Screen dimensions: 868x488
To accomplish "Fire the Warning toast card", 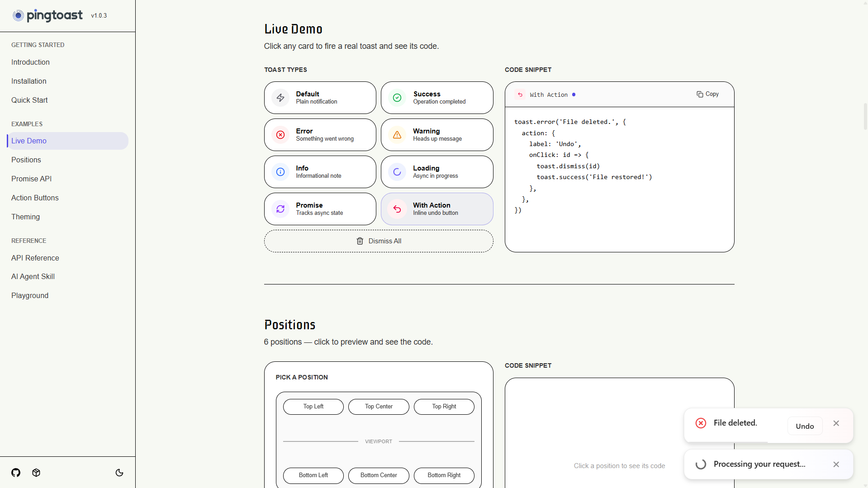I will 437,135.
